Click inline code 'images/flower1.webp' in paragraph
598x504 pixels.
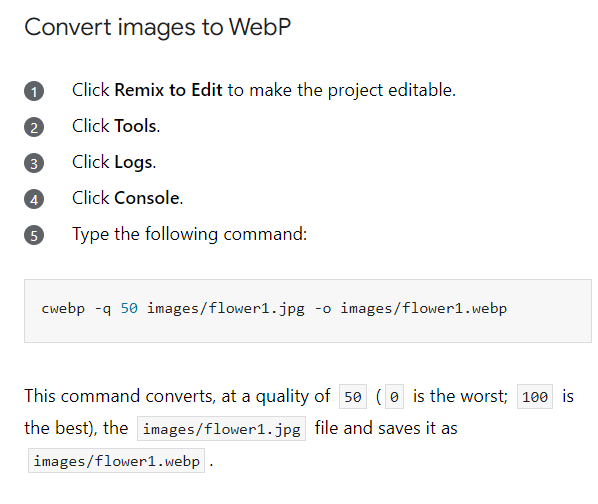pos(116,461)
